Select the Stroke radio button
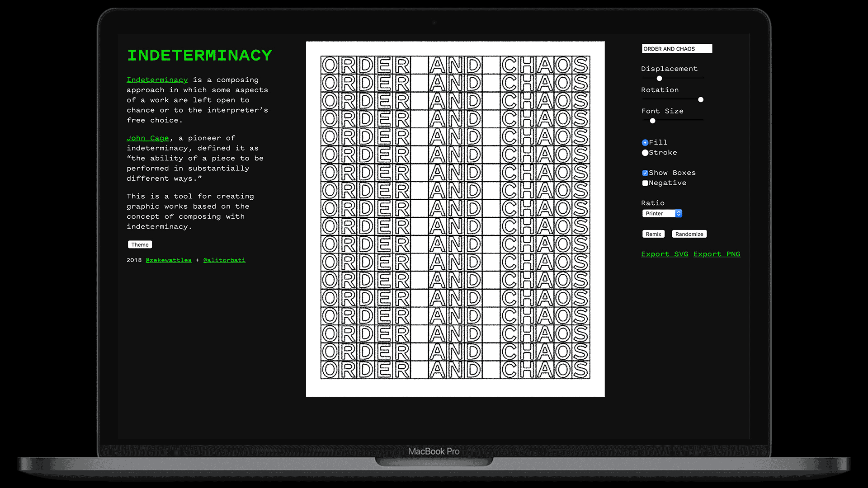This screenshot has height=488, width=868. coord(645,153)
